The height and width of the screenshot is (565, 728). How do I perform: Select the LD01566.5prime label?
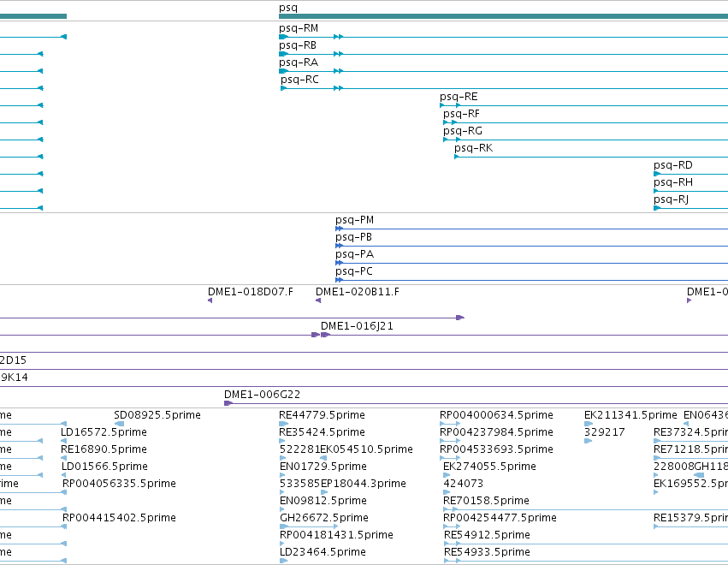104,467
